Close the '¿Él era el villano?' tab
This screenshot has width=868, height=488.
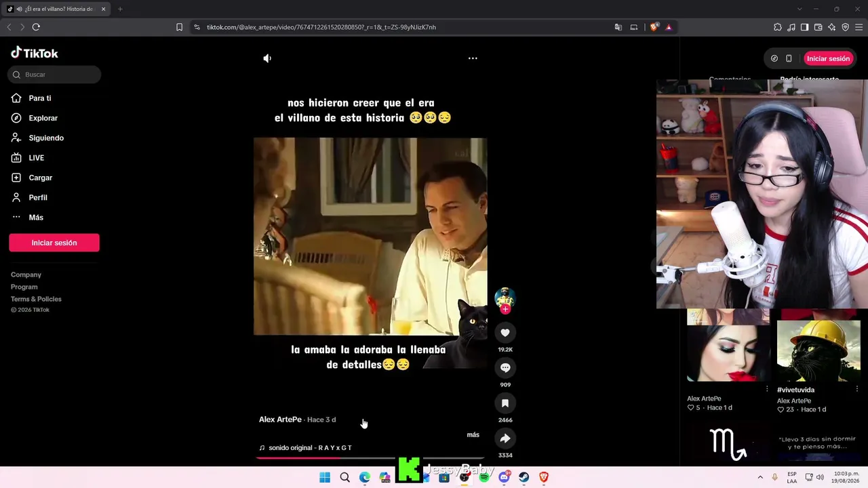103,9
